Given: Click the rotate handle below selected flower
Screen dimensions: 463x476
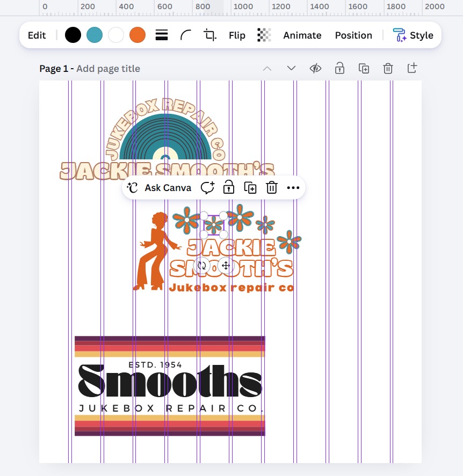Looking at the screenshot, I should pos(202,266).
